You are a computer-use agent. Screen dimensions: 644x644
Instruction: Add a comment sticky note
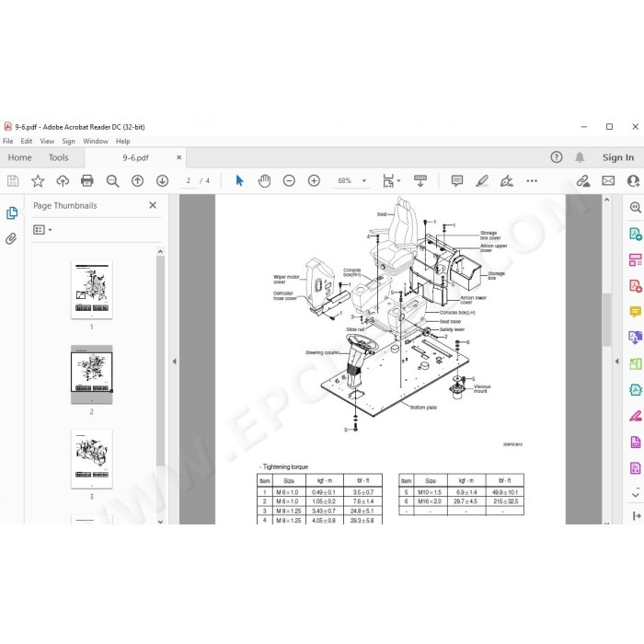(457, 180)
